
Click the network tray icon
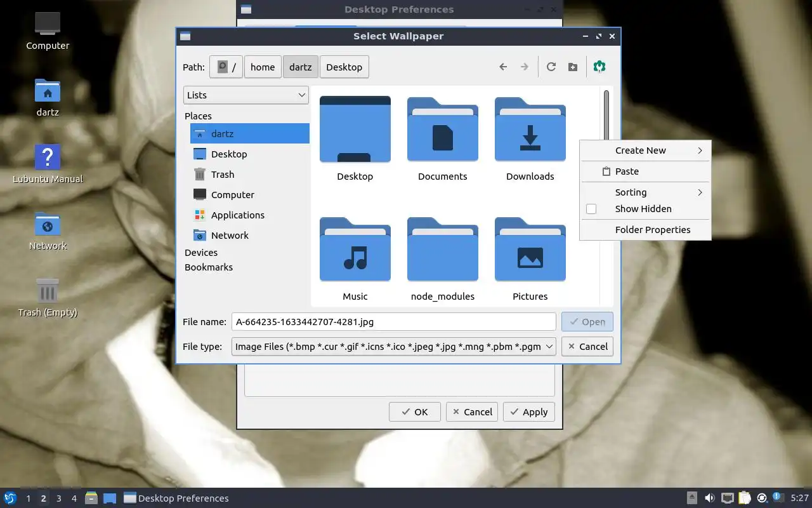[x=728, y=498]
